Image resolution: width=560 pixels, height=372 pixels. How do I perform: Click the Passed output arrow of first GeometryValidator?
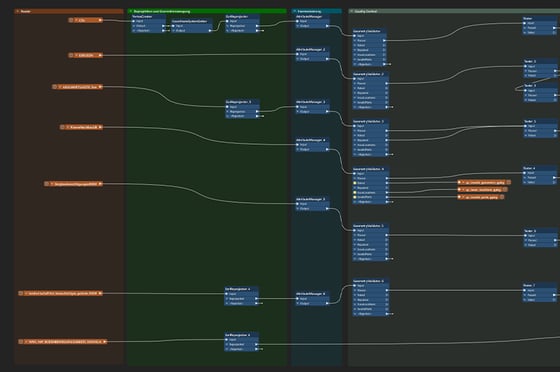[x=384, y=41]
